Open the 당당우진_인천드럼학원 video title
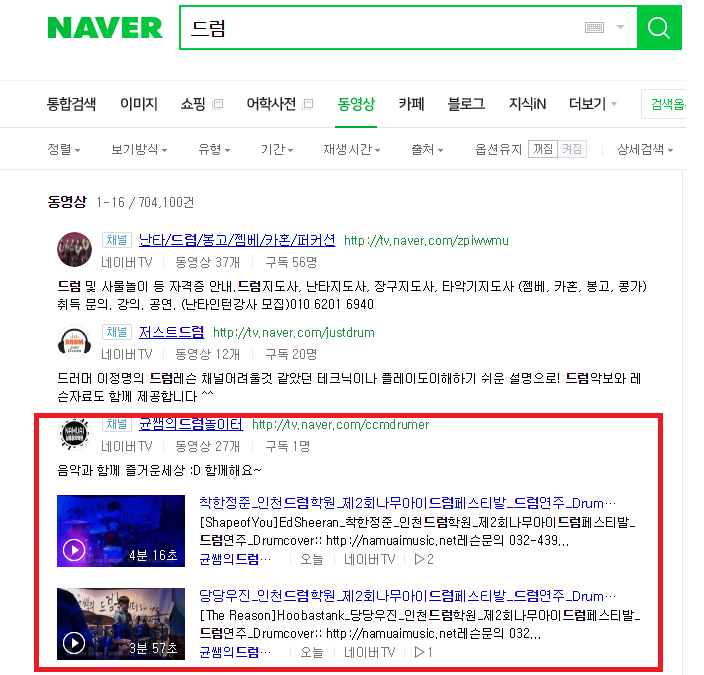The image size is (704, 675). (407, 596)
